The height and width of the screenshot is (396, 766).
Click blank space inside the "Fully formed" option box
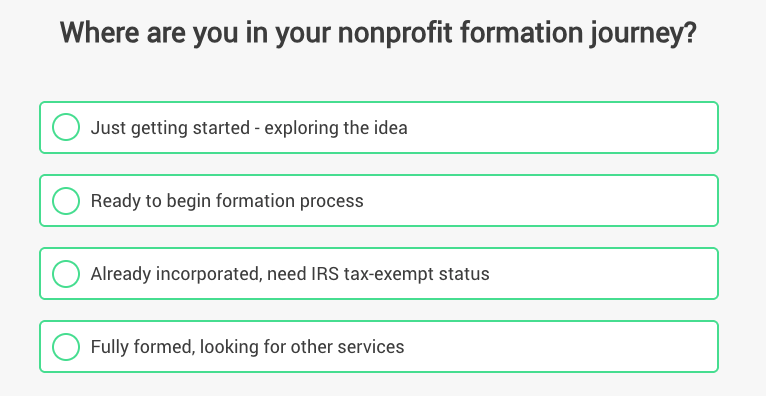point(562,347)
